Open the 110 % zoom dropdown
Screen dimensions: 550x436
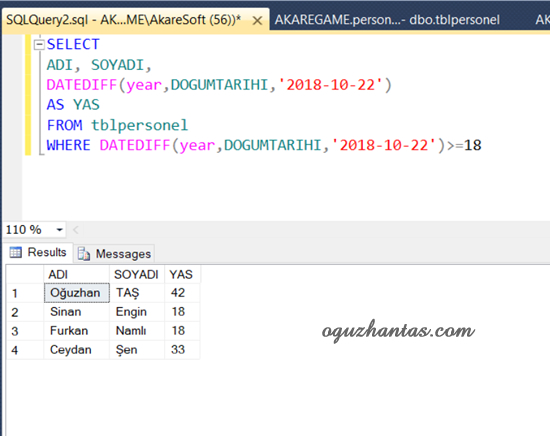(x=59, y=230)
